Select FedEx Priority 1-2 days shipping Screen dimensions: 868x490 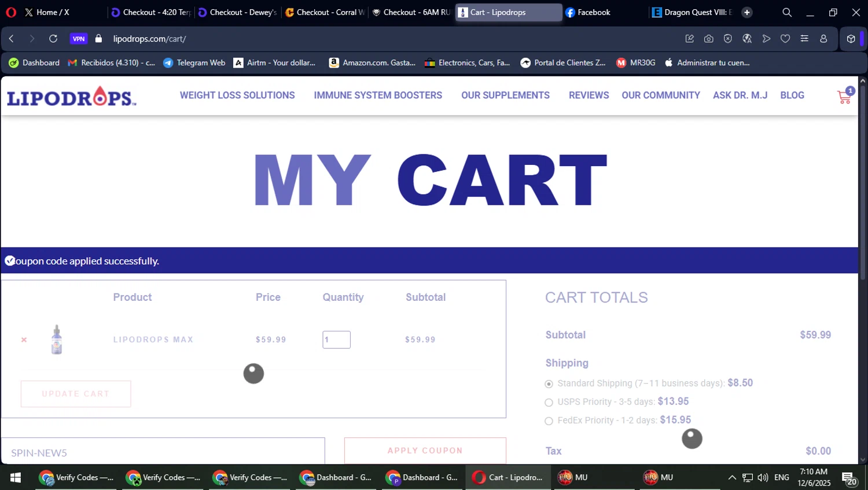pos(549,421)
